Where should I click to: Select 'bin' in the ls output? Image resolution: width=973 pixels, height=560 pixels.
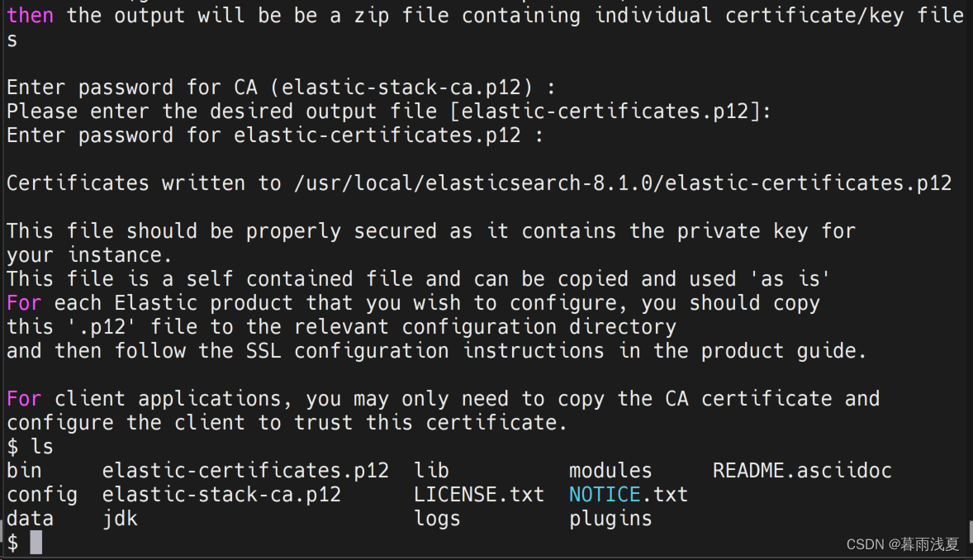tap(24, 471)
